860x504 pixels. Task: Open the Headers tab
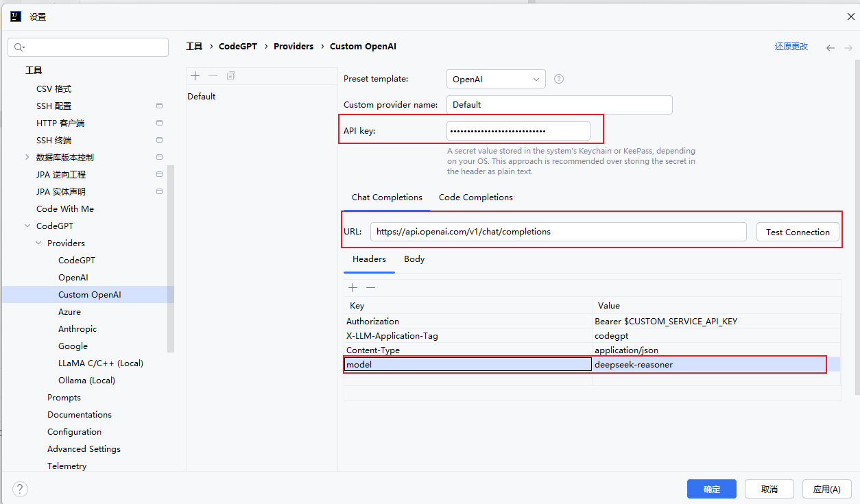(x=369, y=259)
